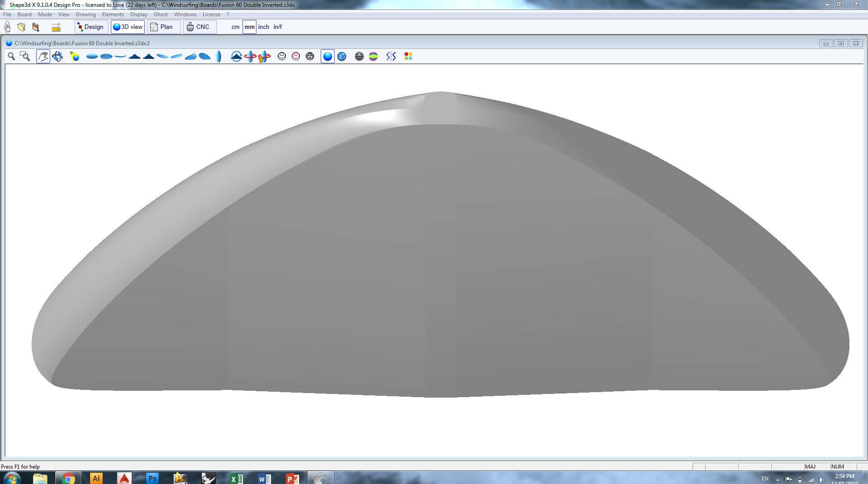Open the Board menu
This screenshot has height=484, width=868.
24,14
